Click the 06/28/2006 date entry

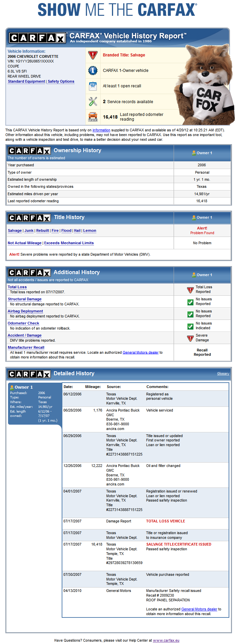coord(72,410)
